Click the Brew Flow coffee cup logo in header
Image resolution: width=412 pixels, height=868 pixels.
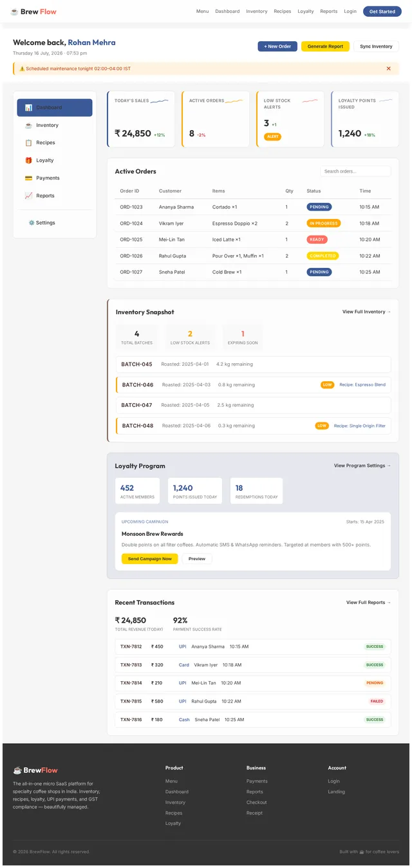point(14,12)
